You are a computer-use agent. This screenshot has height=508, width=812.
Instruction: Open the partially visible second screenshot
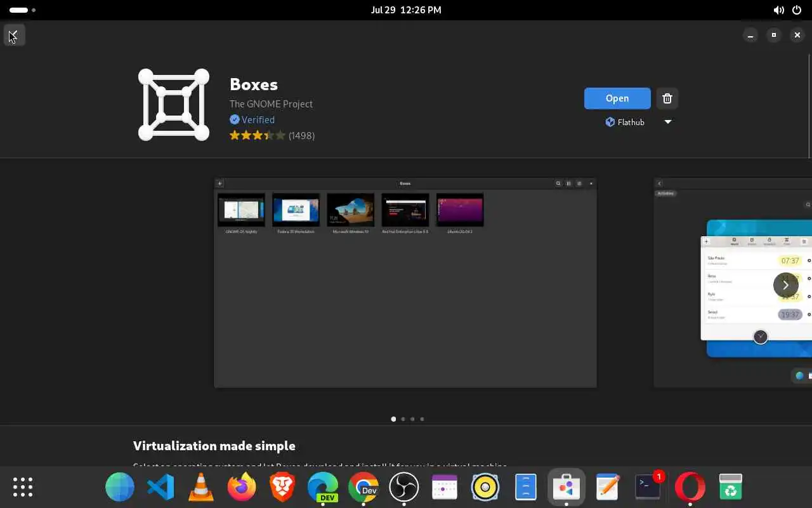733,283
